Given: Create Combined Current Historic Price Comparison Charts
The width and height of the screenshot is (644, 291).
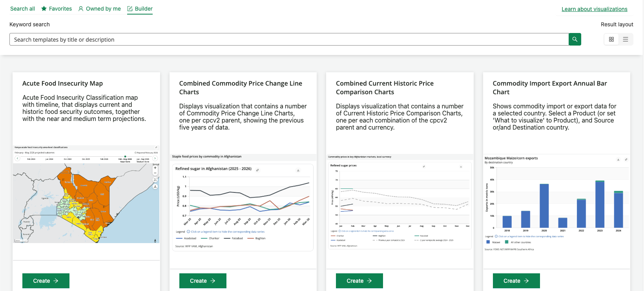Looking at the screenshot, I should click(359, 281).
